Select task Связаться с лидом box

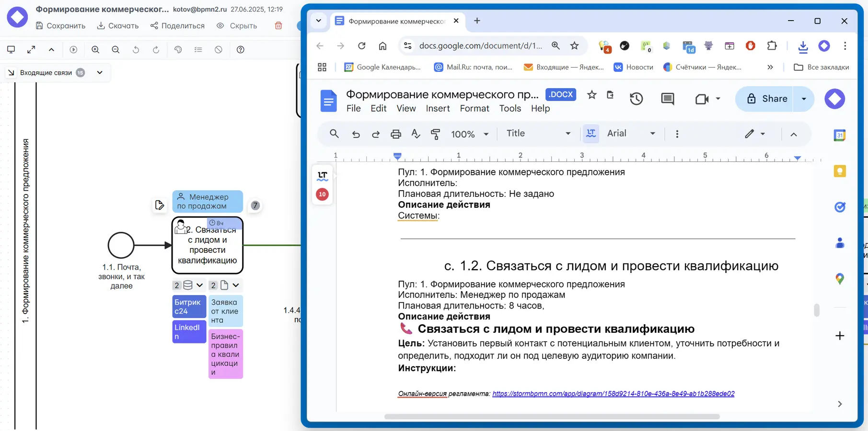208,245
